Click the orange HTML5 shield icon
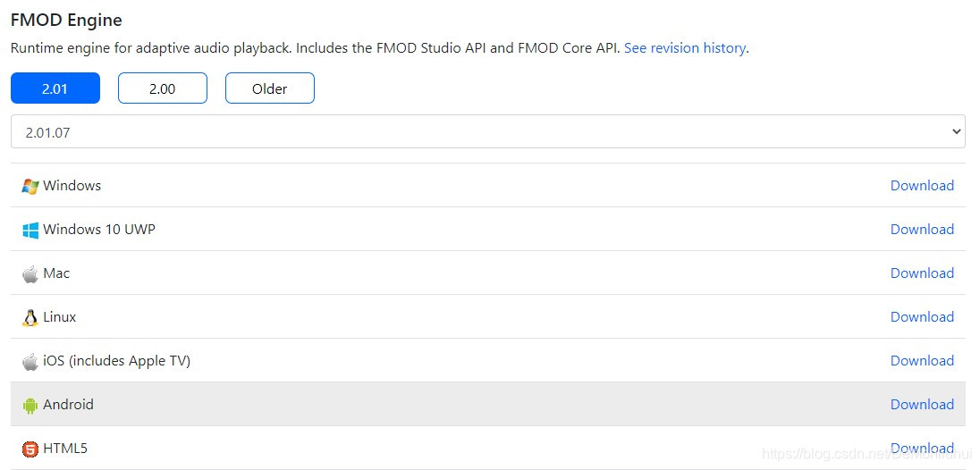 pos(30,449)
